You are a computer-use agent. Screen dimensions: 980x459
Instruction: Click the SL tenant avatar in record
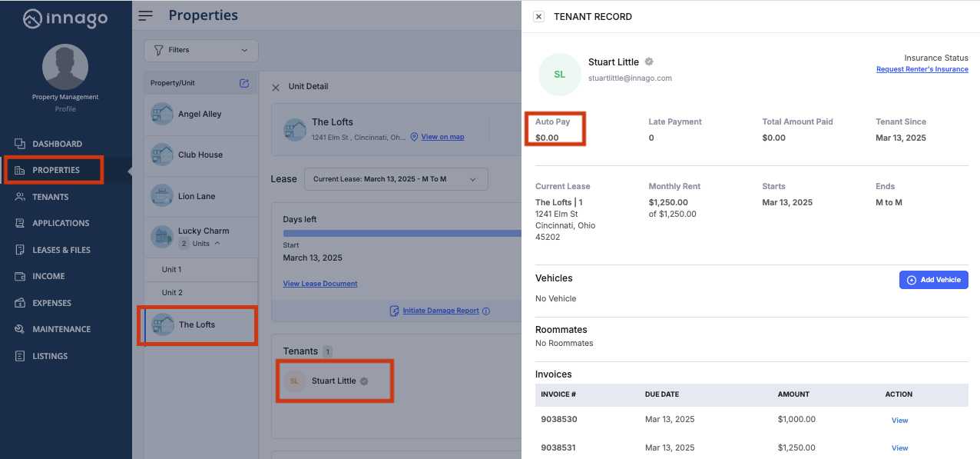pyautogui.click(x=560, y=75)
